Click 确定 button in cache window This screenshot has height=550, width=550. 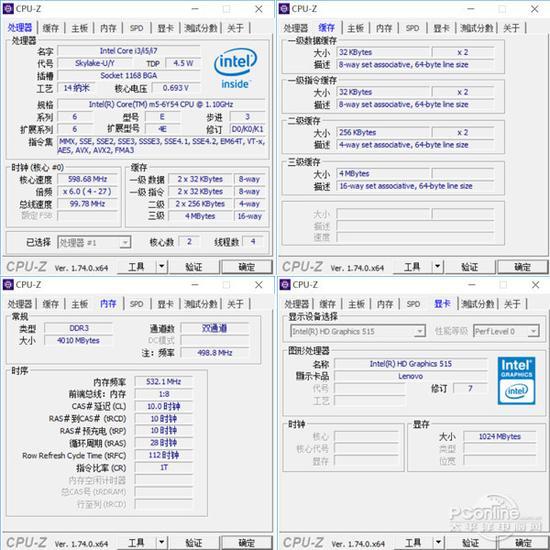coord(522,267)
